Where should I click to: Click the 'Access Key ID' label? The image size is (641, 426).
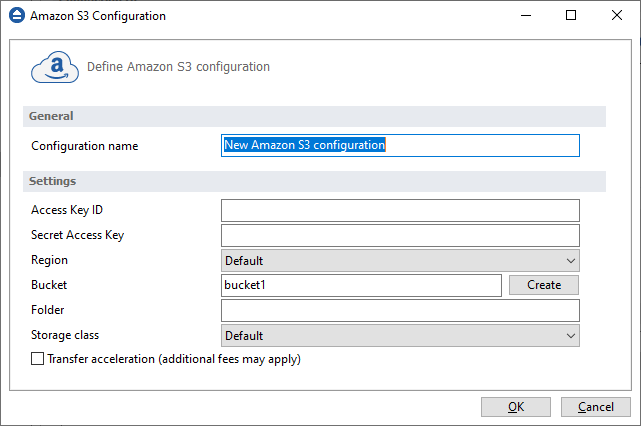click(67, 210)
